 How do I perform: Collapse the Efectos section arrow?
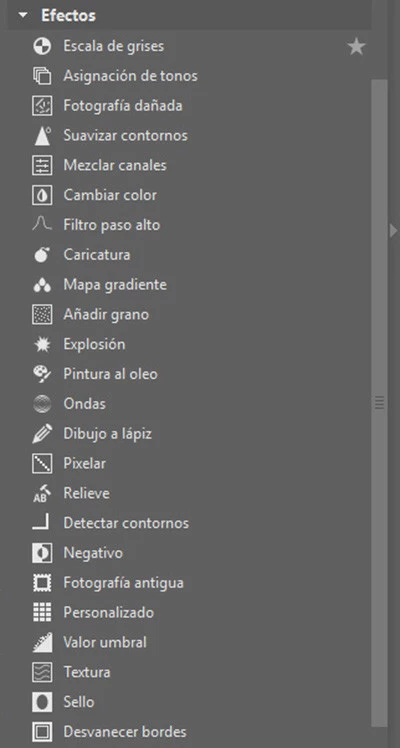click(23, 16)
